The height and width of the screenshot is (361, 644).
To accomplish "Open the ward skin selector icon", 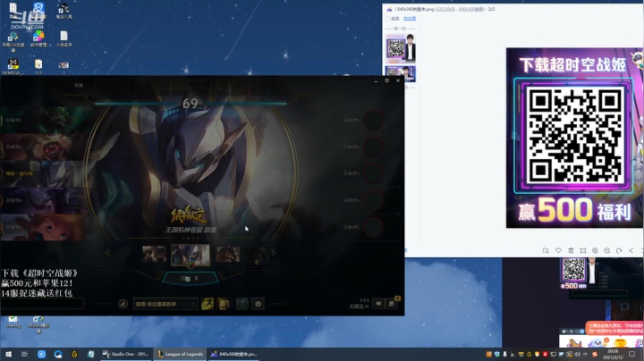I will point(241,304).
